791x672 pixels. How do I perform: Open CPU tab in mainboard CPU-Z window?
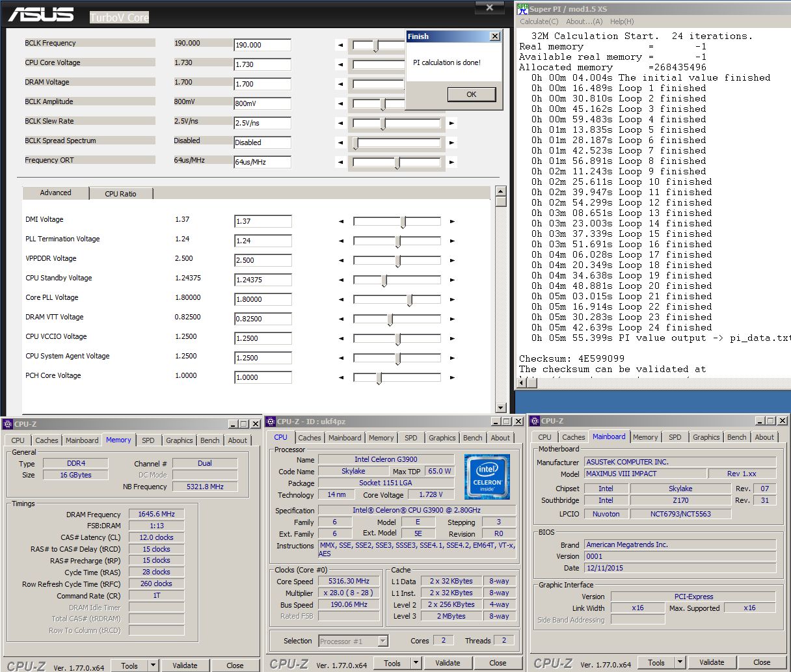coord(545,437)
